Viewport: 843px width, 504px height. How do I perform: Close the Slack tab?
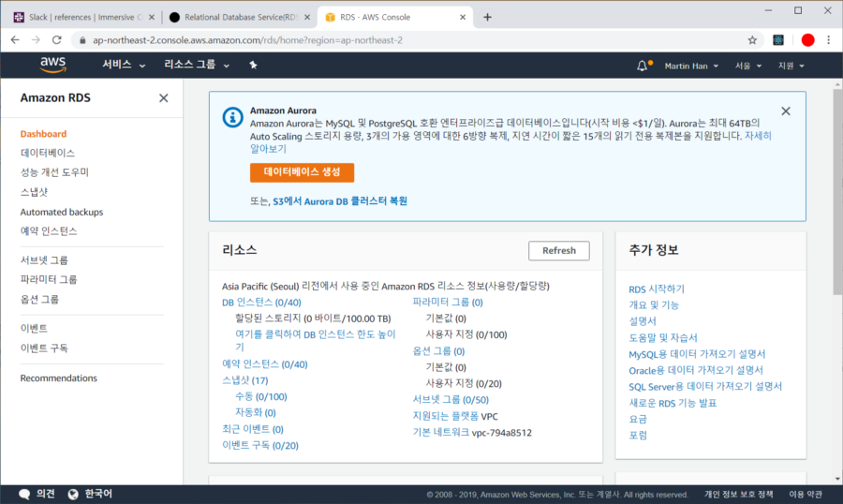pos(152,17)
